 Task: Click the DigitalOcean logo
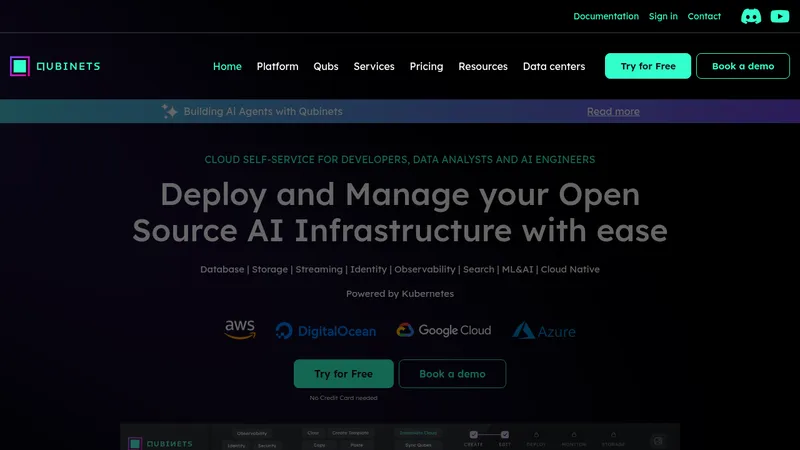coord(326,331)
